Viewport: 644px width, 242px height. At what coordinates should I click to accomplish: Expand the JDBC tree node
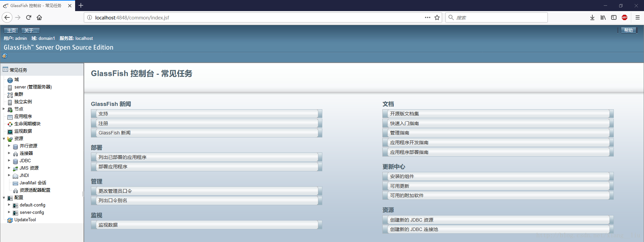9,161
